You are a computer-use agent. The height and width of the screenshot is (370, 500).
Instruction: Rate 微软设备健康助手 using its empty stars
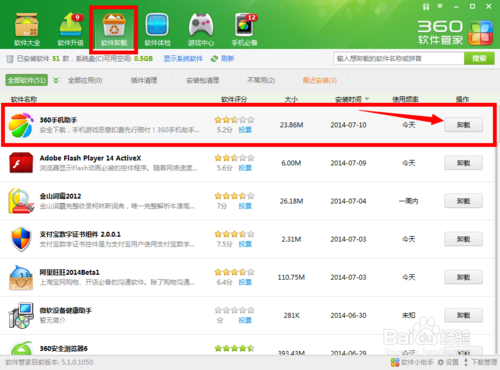(x=234, y=310)
